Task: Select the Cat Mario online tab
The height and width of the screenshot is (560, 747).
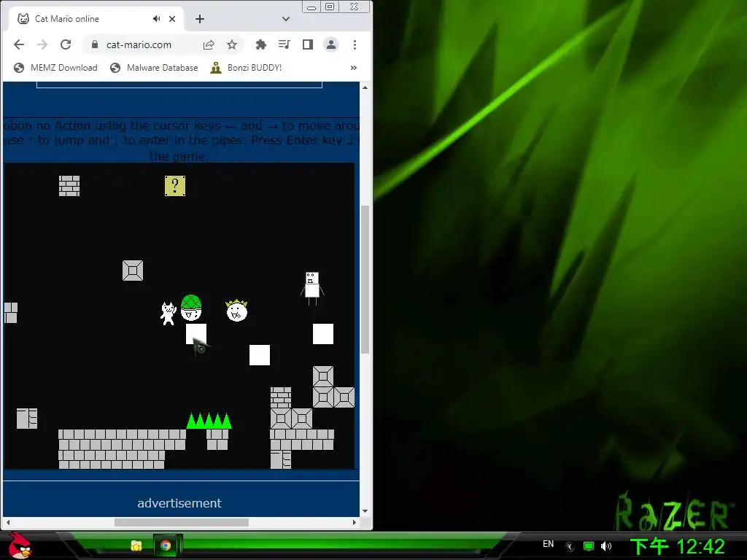Action: (x=96, y=19)
